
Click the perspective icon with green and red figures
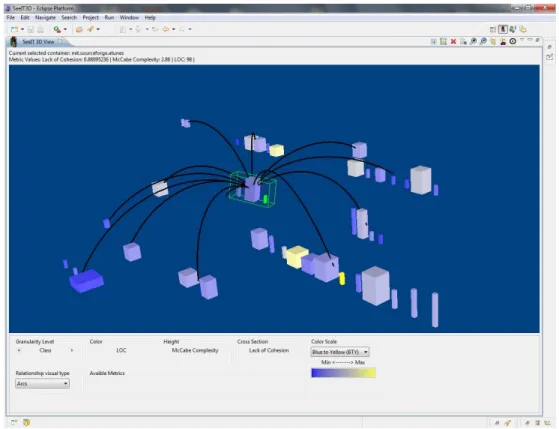click(x=513, y=29)
